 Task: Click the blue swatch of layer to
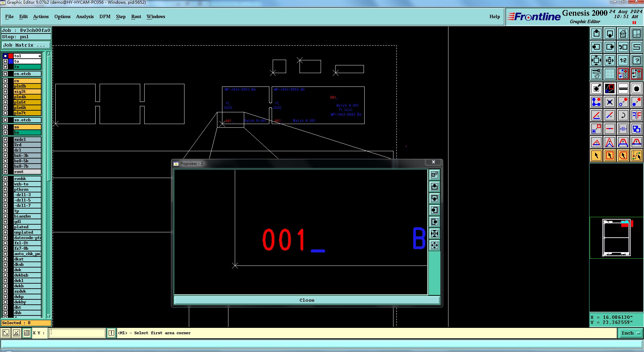[x=11, y=61]
